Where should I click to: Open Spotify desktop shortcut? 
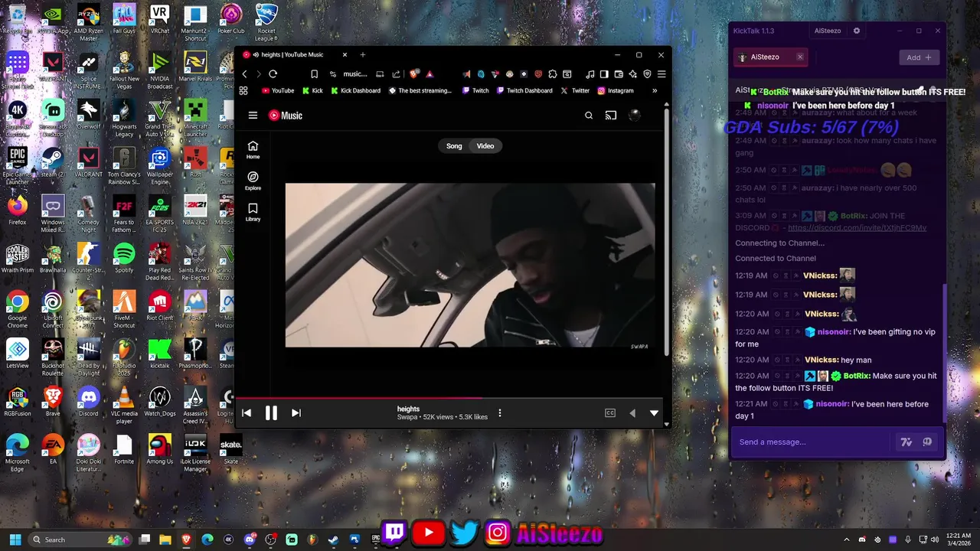(x=124, y=259)
